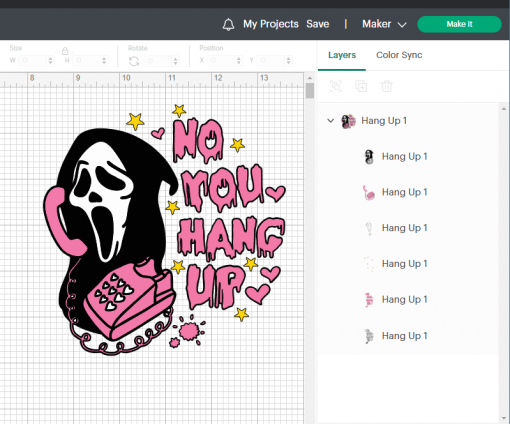Click the Delete trash icon

click(387, 86)
